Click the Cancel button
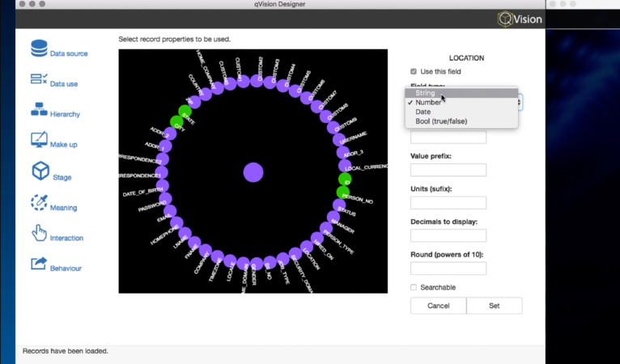Screen dimensions: 620x364 tap(439, 306)
